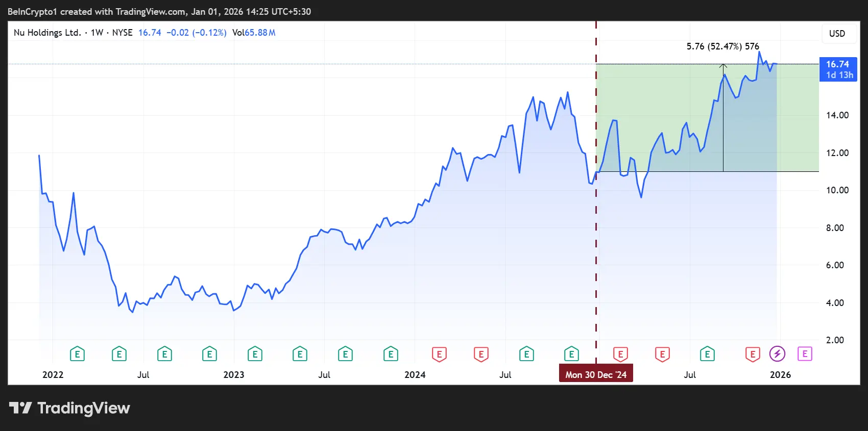This screenshot has width=868, height=431.
Task: Click the 1W interval label in the chart header
Action: [x=97, y=33]
